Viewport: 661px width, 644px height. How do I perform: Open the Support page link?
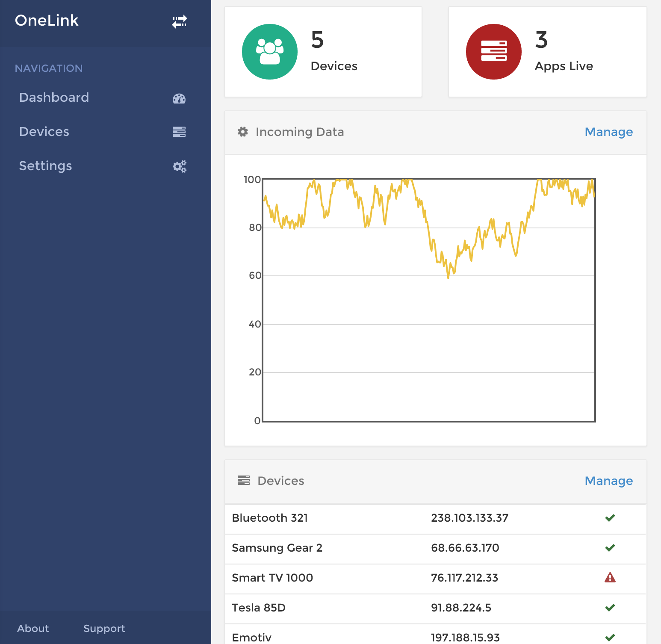(104, 629)
